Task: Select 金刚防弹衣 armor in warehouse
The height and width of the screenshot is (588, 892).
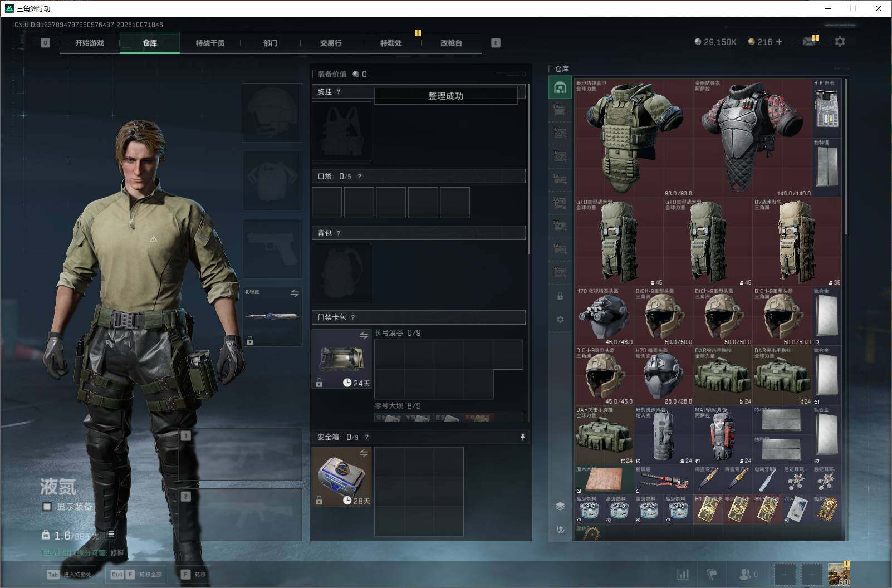Action: (752, 138)
